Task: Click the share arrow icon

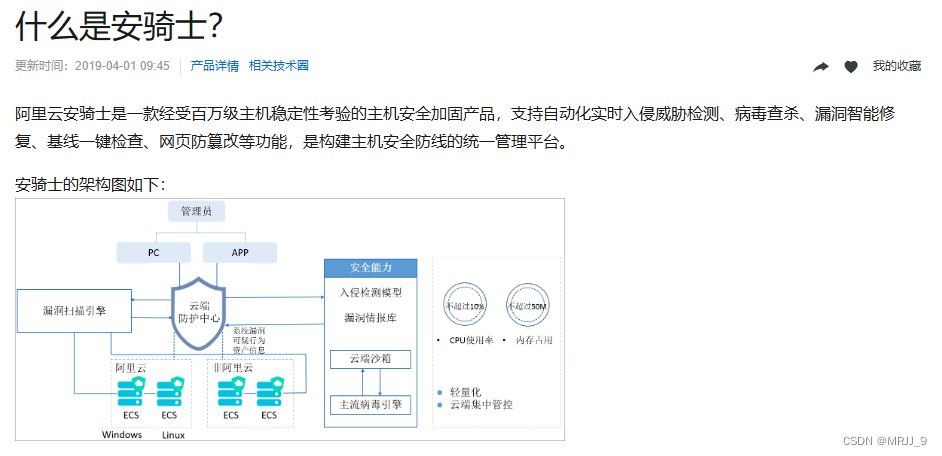Action: [x=820, y=67]
